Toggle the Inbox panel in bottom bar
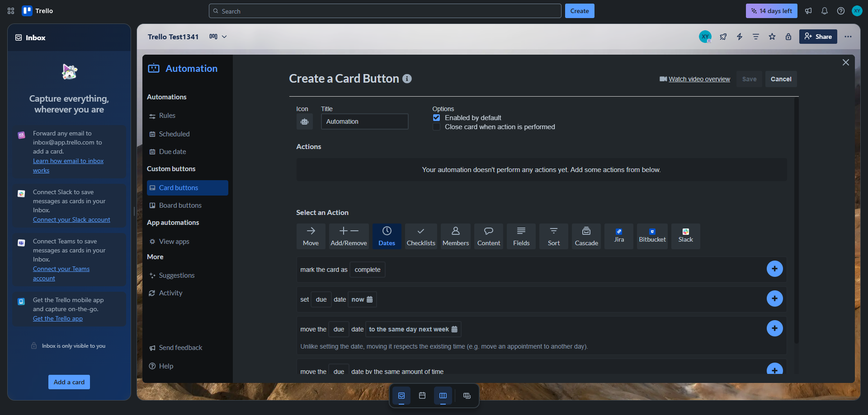868x415 pixels. point(401,396)
